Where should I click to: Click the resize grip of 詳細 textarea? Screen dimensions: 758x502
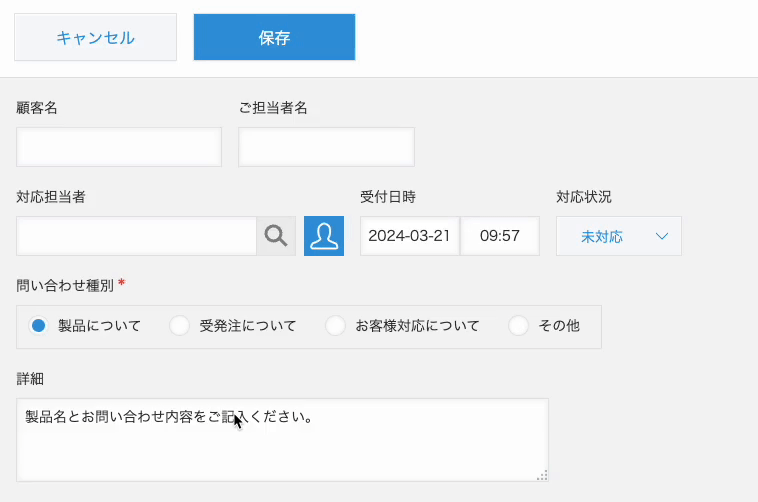tap(542, 475)
